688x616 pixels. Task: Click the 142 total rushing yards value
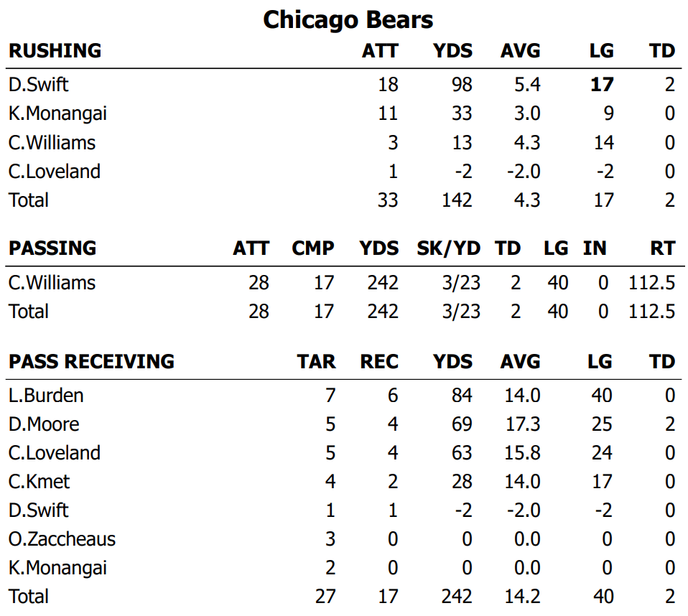point(457,200)
